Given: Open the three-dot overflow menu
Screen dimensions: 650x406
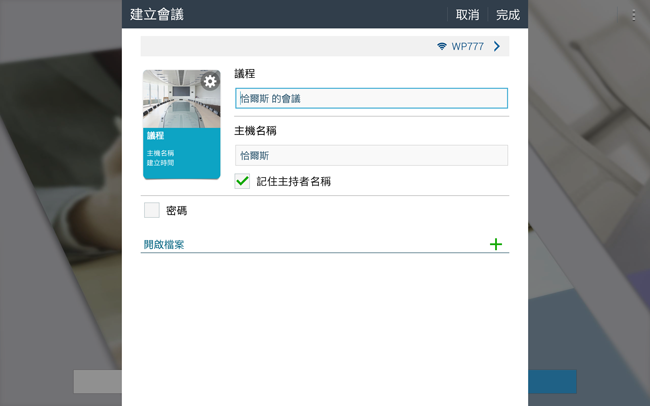Looking at the screenshot, I should click(634, 15).
